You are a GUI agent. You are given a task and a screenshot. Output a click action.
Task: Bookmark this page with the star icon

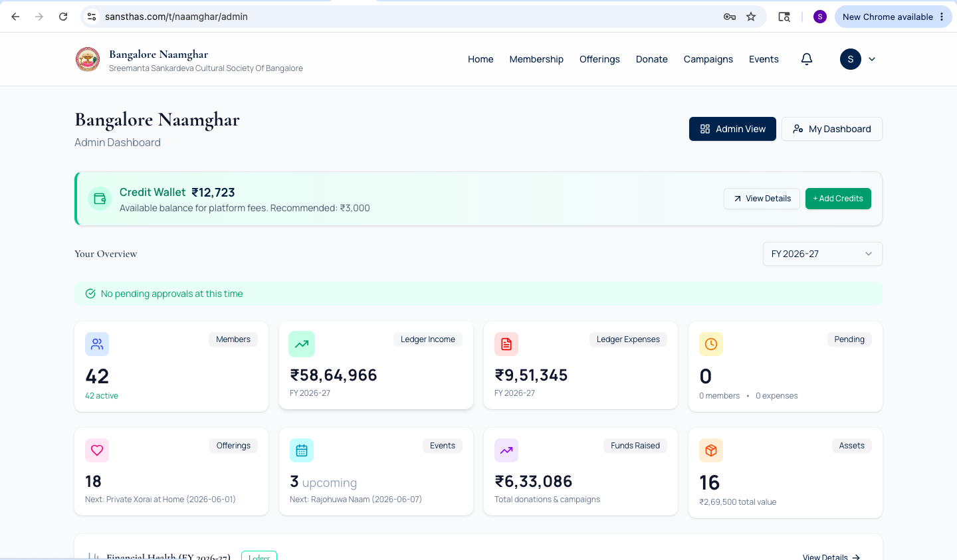751,17
